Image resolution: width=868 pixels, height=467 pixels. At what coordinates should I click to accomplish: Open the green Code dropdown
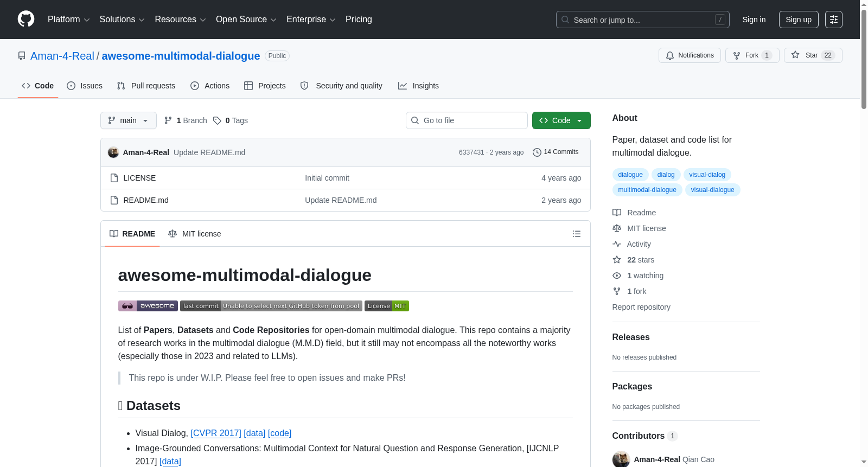click(x=561, y=120)
